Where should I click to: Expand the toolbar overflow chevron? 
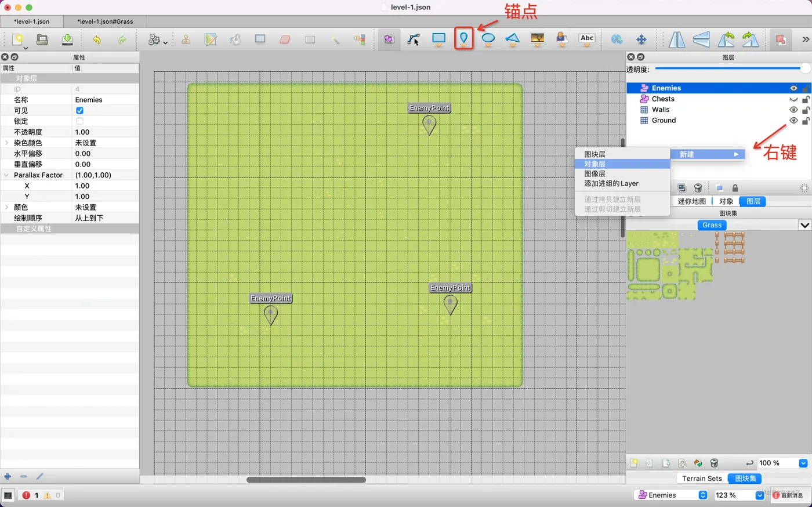pos(806,39)
